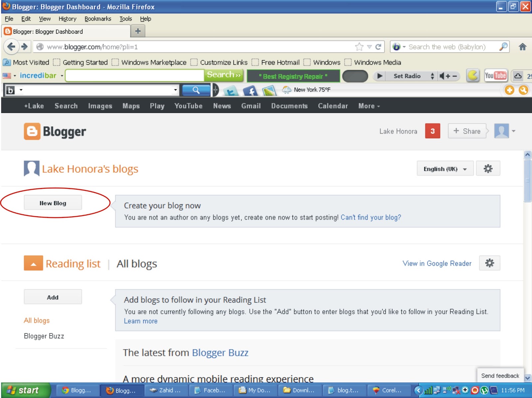
Task: Play the toolbar radio
Action: click(x=379, y=76)
